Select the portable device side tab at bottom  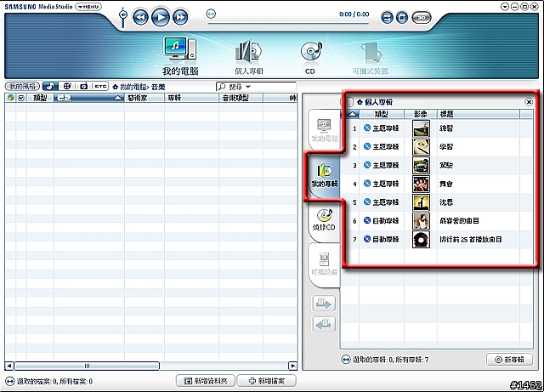point(324,264)
